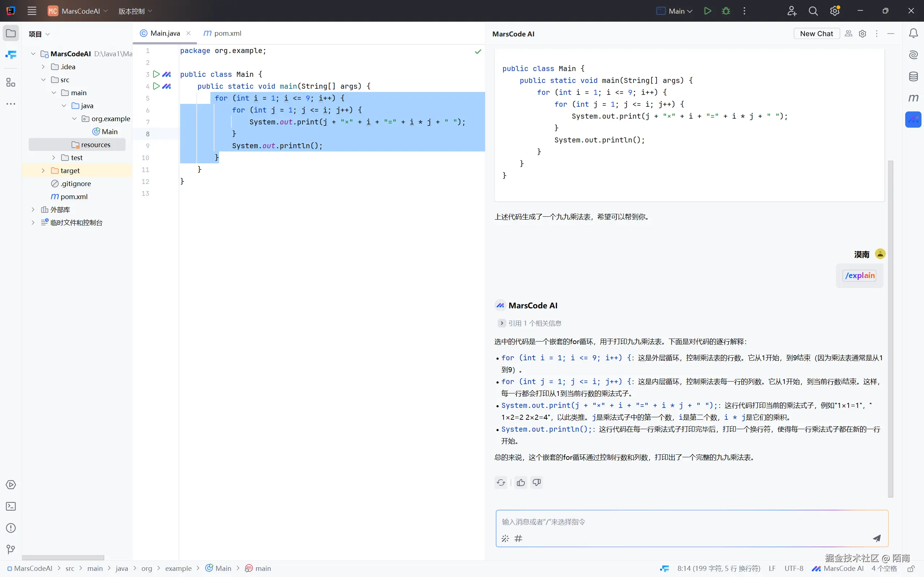Expand the target folder in the project tree

[43, 171]
